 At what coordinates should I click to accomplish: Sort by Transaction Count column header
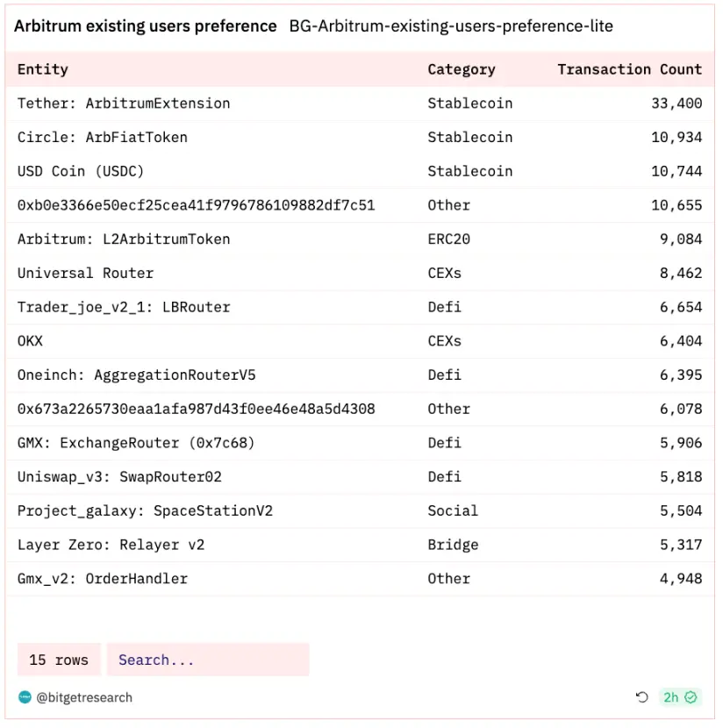click(x=629, y=69)
